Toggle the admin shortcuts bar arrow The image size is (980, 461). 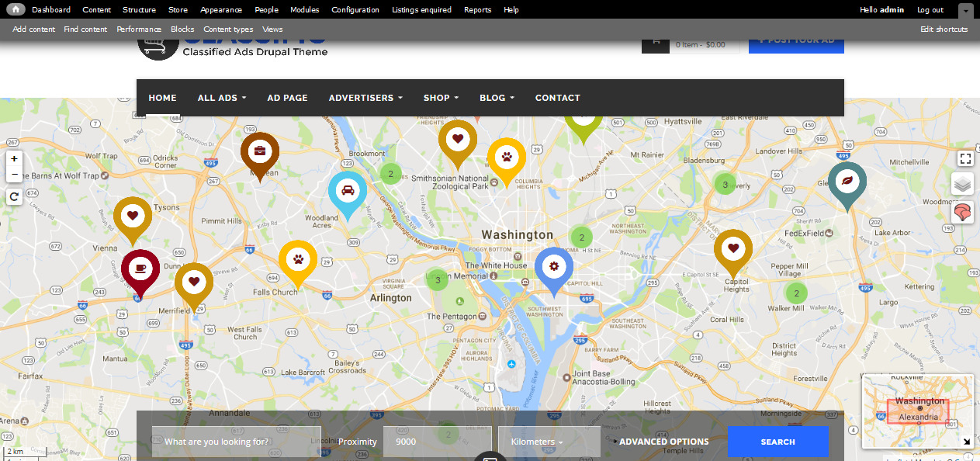pos(965,10)
